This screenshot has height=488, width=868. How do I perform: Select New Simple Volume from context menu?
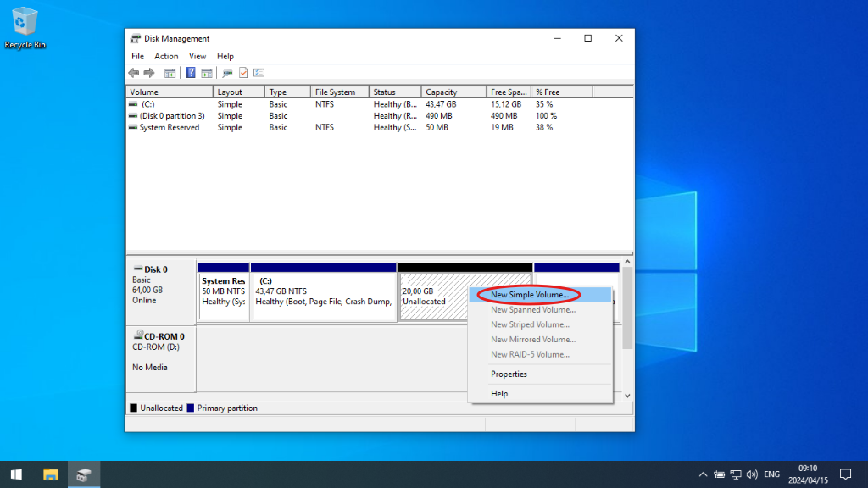(x=531, y=294)
